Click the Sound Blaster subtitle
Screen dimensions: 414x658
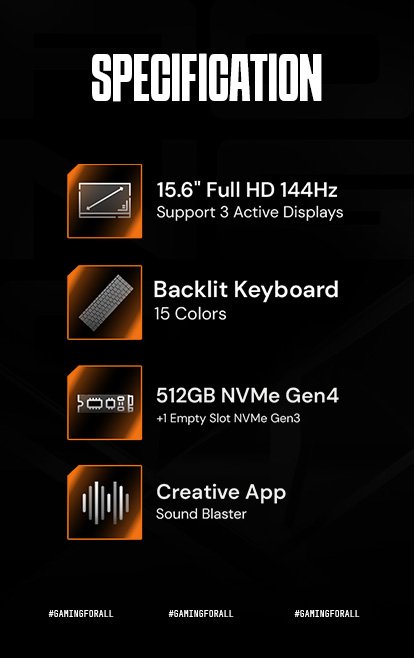pos(201,514)
